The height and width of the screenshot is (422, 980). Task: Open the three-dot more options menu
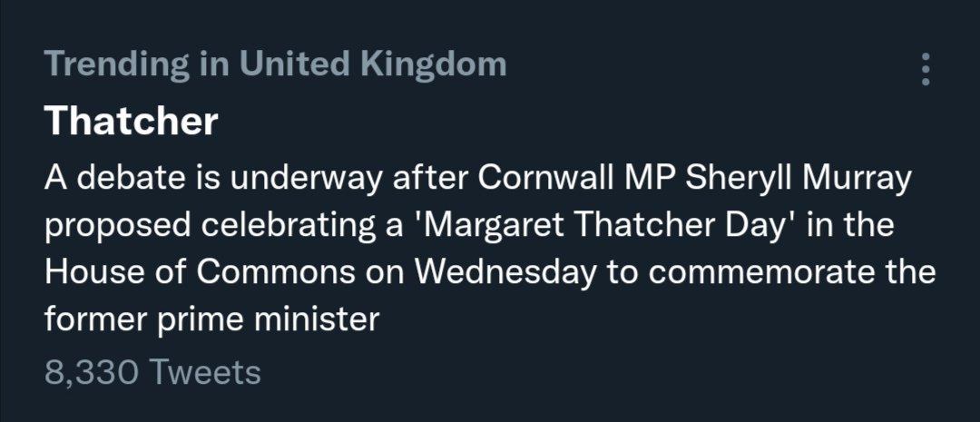pos(926,69)
